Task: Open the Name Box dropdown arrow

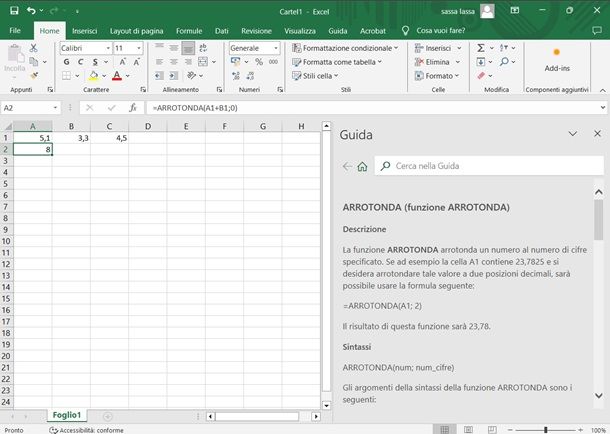Action: 55,108
